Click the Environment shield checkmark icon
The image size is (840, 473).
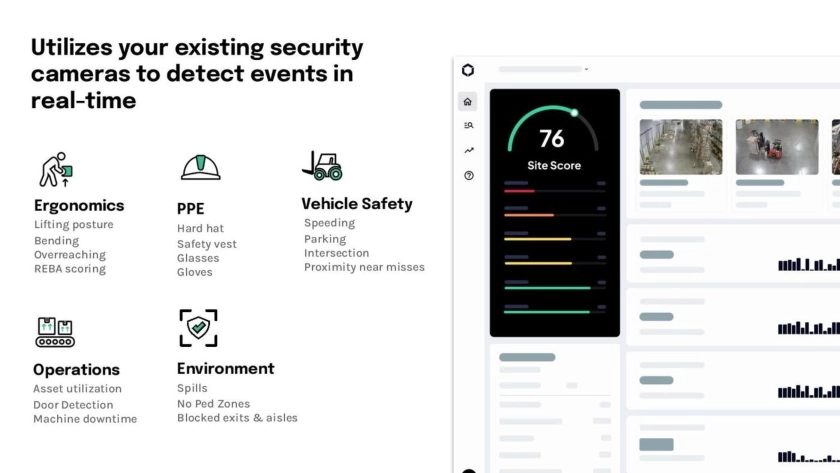click(x=198, y=328)
